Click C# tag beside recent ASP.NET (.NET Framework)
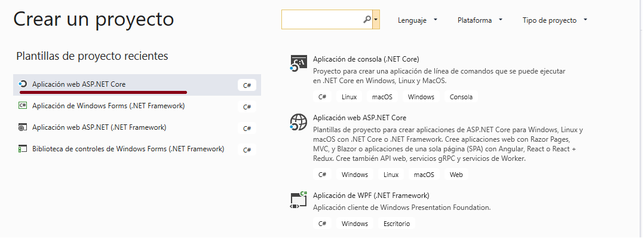 247,128
